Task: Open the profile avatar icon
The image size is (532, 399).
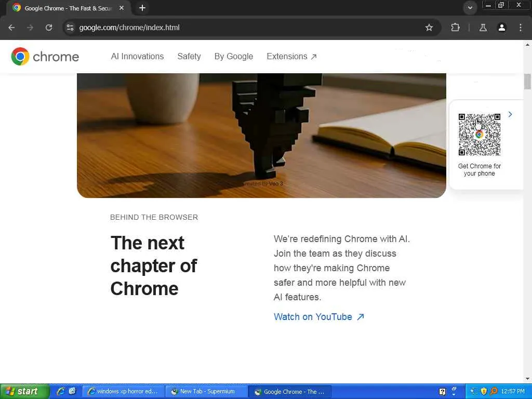Action: (502, 28)
